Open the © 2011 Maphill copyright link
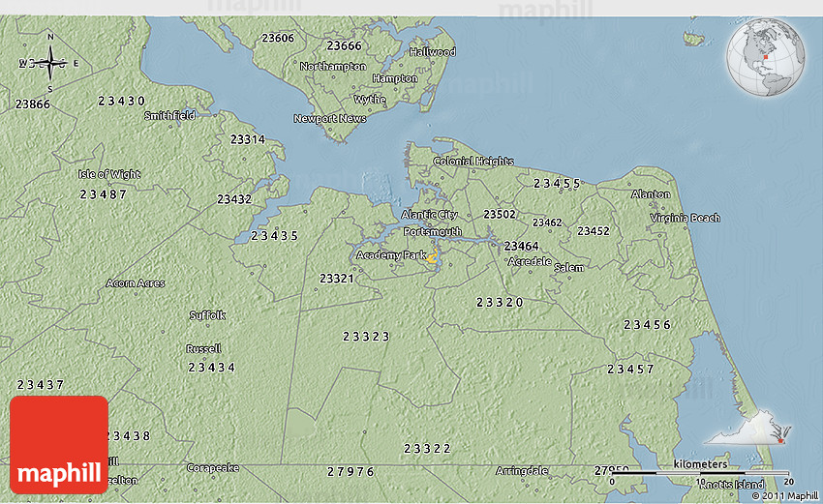This screenshot has height=504, width=823. coord(784,495)
